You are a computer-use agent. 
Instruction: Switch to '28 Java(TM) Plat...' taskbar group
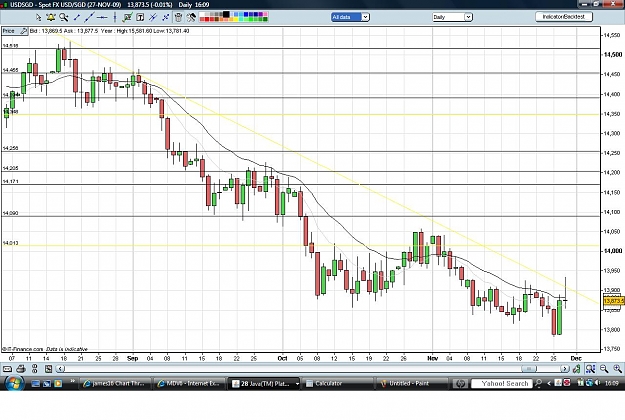[x=261, y=383]
